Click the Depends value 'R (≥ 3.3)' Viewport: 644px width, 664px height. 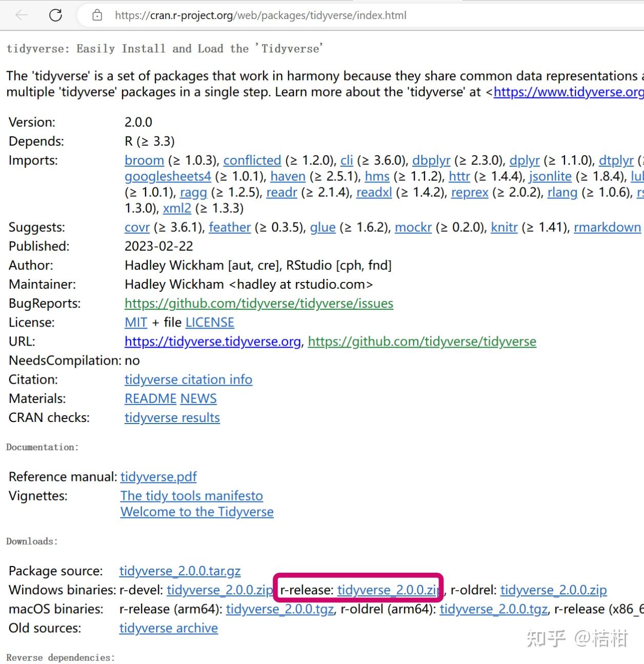150,142
